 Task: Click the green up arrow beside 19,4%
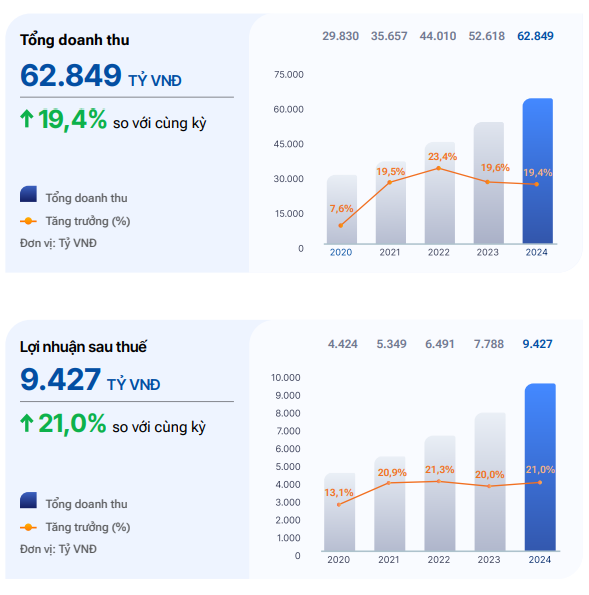(x=27, y=119)
